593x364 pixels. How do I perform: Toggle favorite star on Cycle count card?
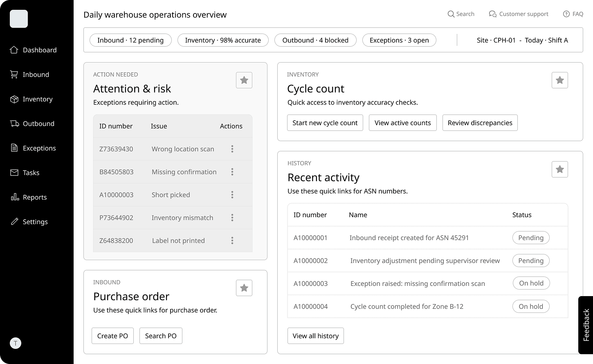point(560,80)
